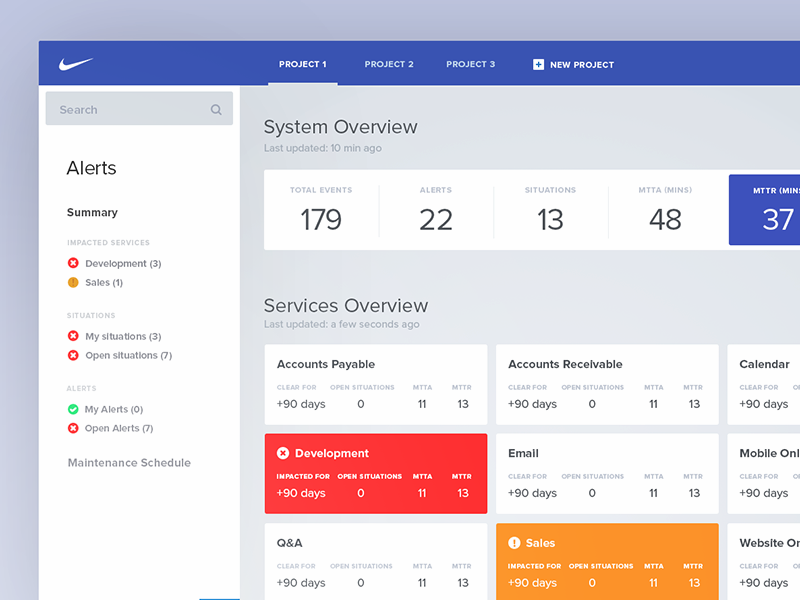Open My situations (3) in sidebar

(x=122, y=337)
